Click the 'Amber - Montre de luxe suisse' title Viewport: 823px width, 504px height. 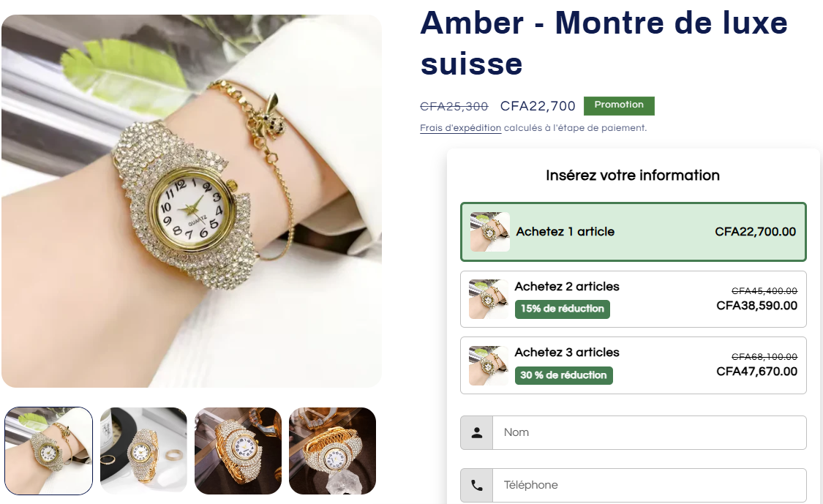point(604,43)
